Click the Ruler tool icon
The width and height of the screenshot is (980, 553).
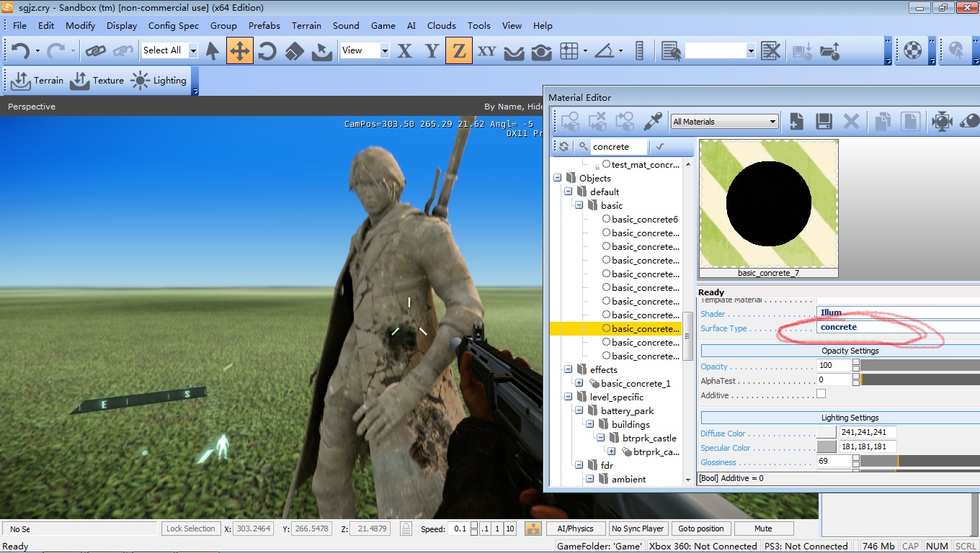[639, 50]
